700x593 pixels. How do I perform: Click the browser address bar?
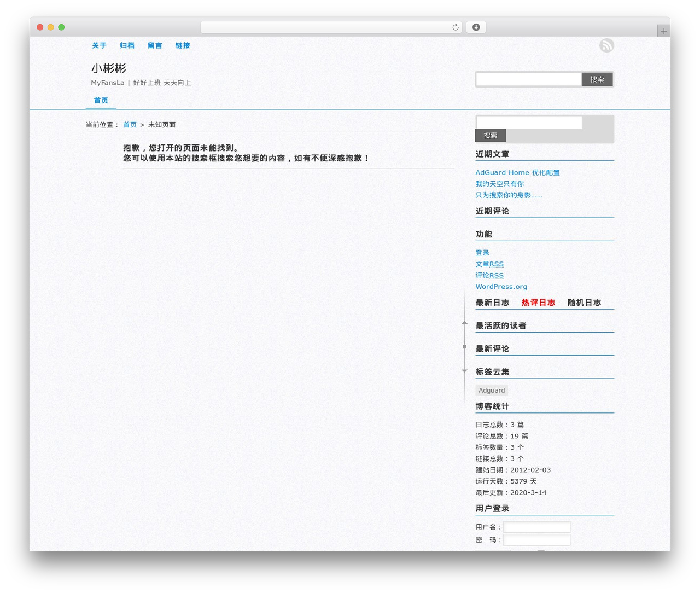331,27
